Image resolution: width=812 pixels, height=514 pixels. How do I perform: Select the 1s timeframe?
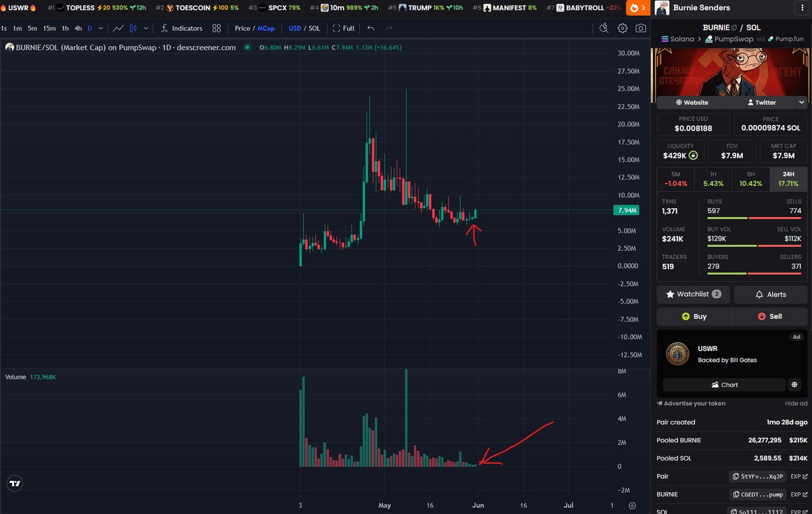pyautogui.click(x=4, y=28)
